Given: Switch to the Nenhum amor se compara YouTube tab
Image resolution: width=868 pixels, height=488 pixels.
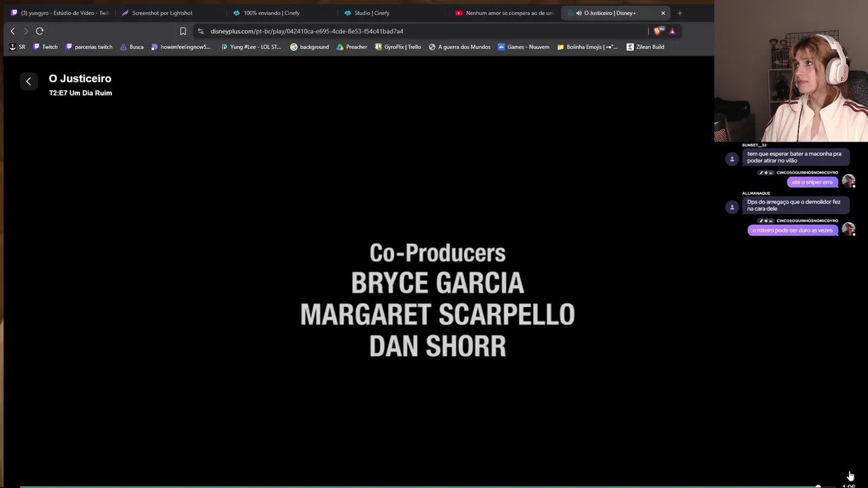Looking at the screenshot, I should point(505,13).
